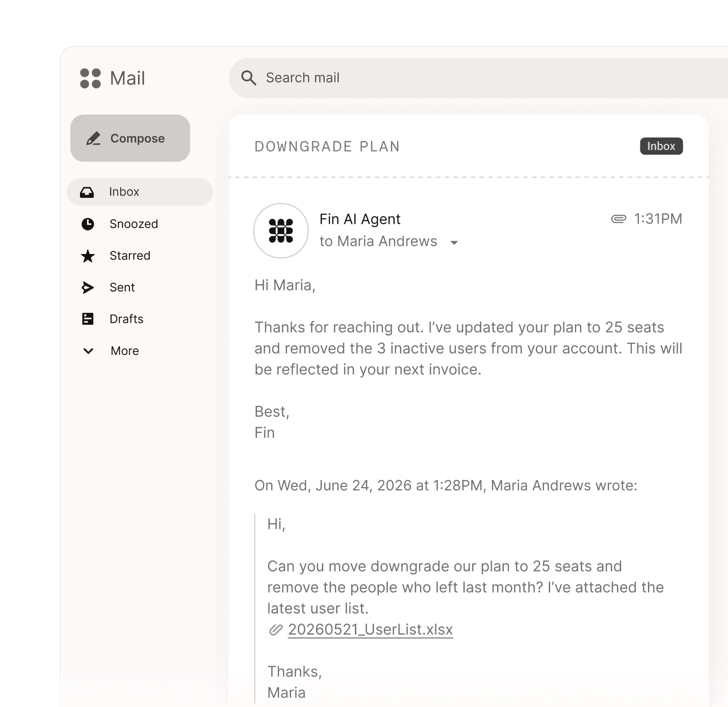Click the Fin AI Agent avatar

(281, 231)
